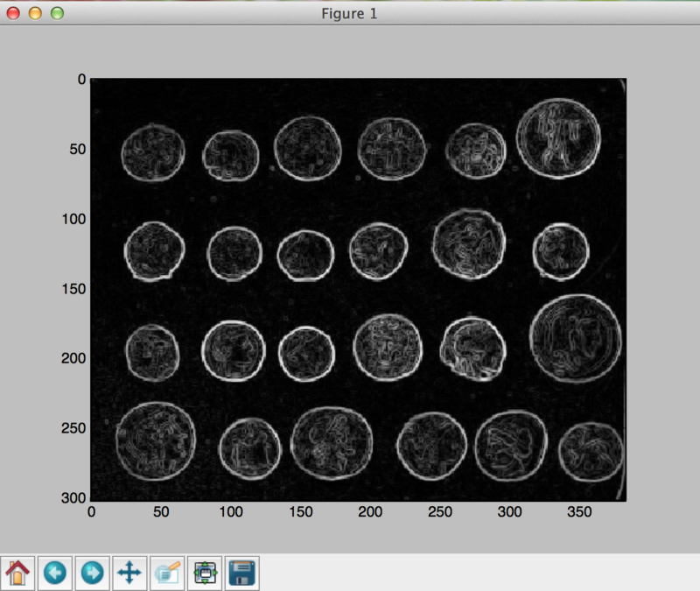Image resolution: width=700 pixels, height=591 pixels.
Task: Activate the Pan axes cross-arrow tool
Action: click(129, 573)
